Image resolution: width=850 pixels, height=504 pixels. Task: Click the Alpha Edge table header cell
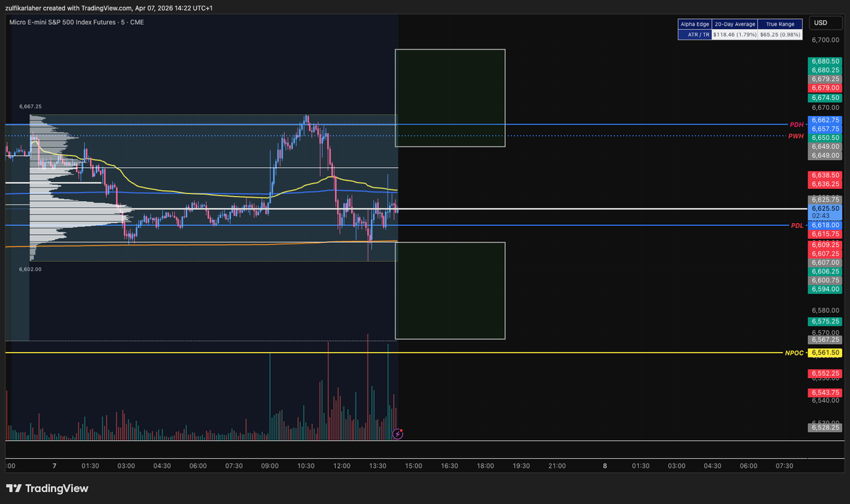[694, 24]
